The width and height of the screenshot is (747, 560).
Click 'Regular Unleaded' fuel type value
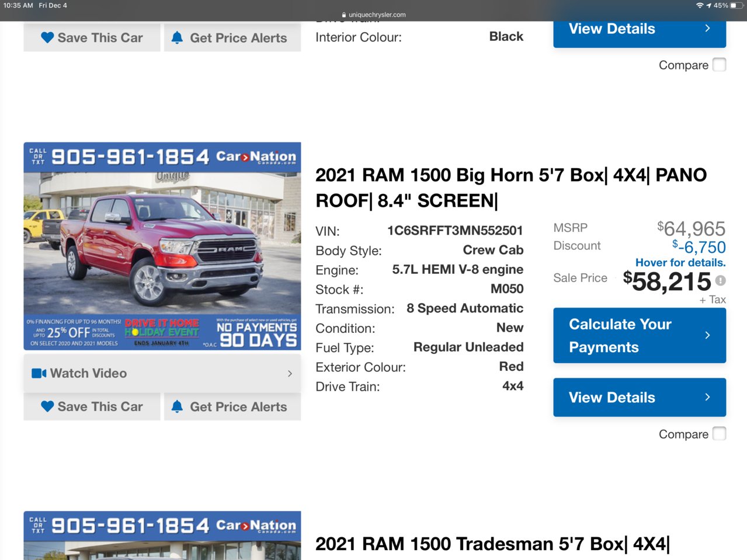coord(468,347)
